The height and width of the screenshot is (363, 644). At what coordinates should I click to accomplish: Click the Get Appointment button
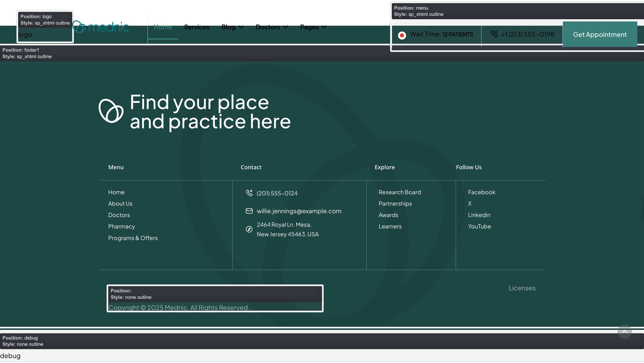[x=600, y=34]
